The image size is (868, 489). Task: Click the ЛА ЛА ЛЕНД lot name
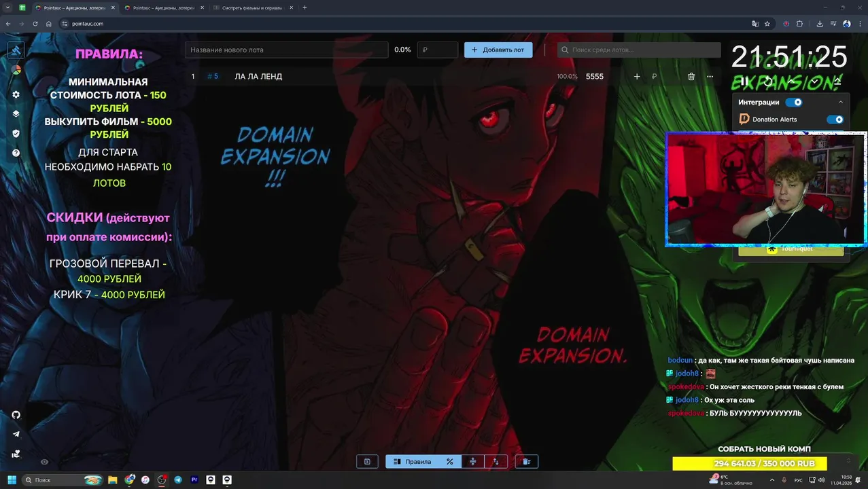tap(258, 77)
